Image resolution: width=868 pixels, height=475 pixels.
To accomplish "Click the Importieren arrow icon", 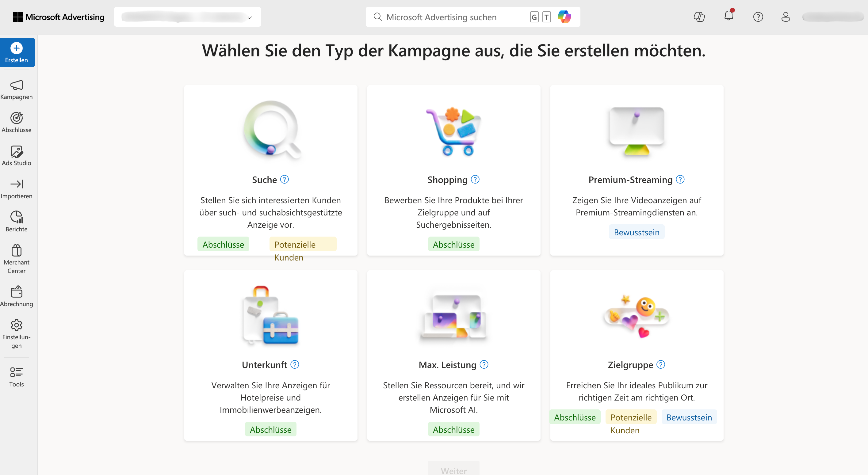I will click(17, 184).
